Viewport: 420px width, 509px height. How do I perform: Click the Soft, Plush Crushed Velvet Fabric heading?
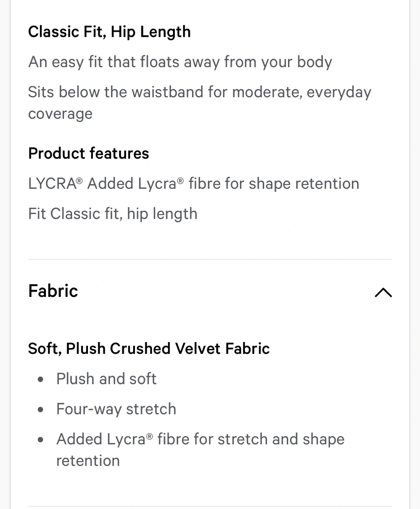(x=149, y=349)
